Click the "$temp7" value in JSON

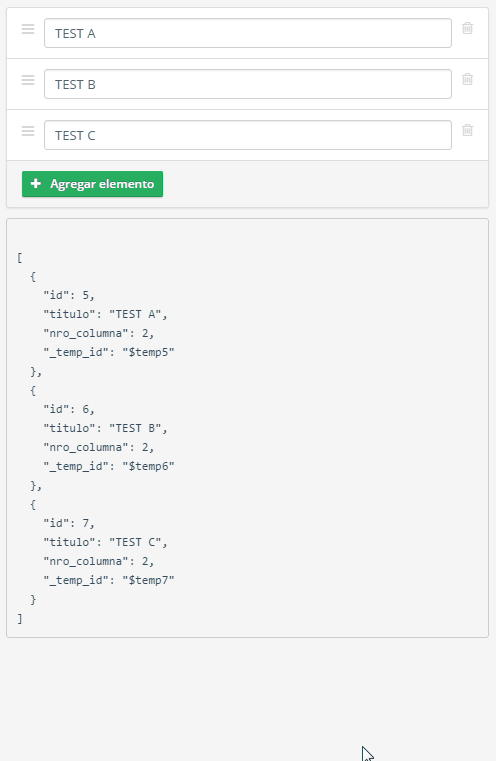pos(149,580)
